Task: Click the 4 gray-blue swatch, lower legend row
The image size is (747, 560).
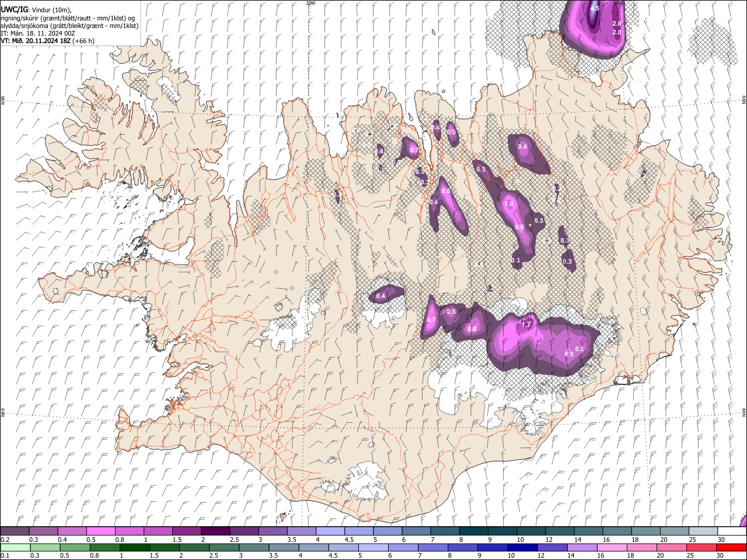Action: point(313,547)
